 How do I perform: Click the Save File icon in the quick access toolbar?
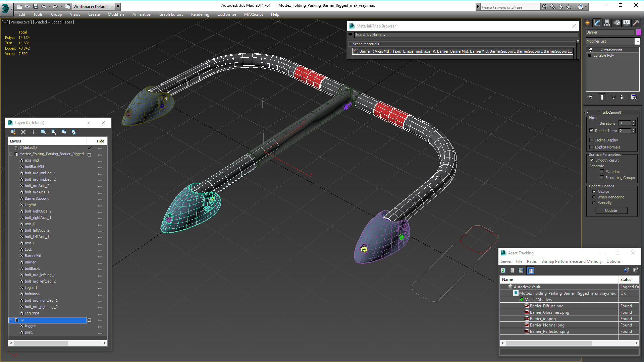coord(35,6)
